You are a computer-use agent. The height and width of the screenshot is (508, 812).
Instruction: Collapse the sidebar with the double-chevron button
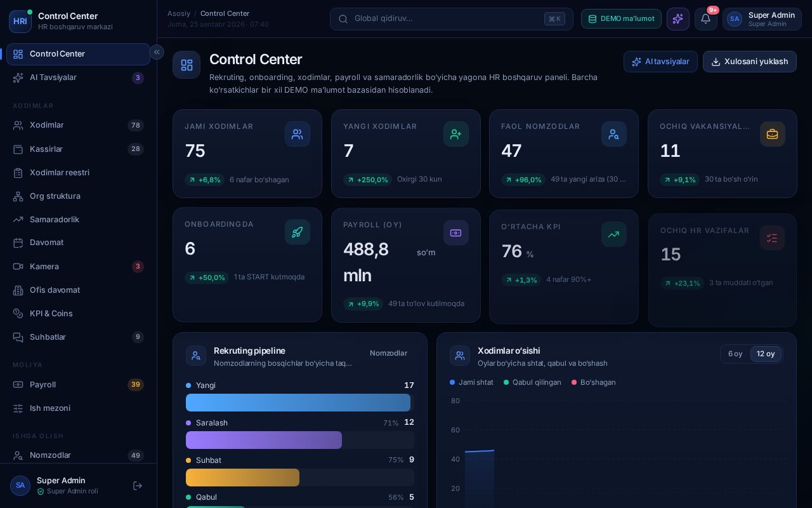coord(157,52)
